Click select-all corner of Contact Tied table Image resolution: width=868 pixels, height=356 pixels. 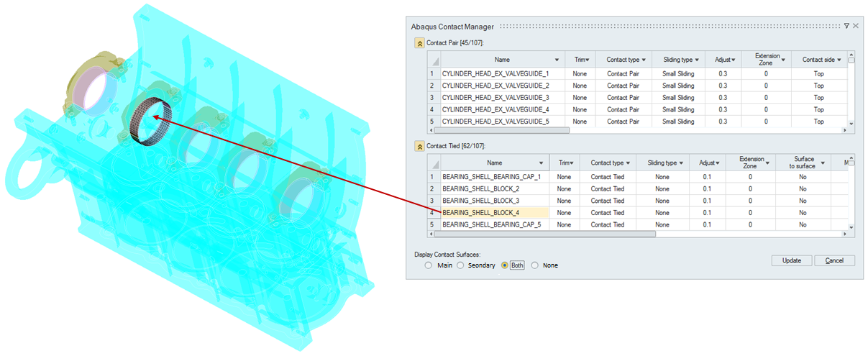pos(434,163)
